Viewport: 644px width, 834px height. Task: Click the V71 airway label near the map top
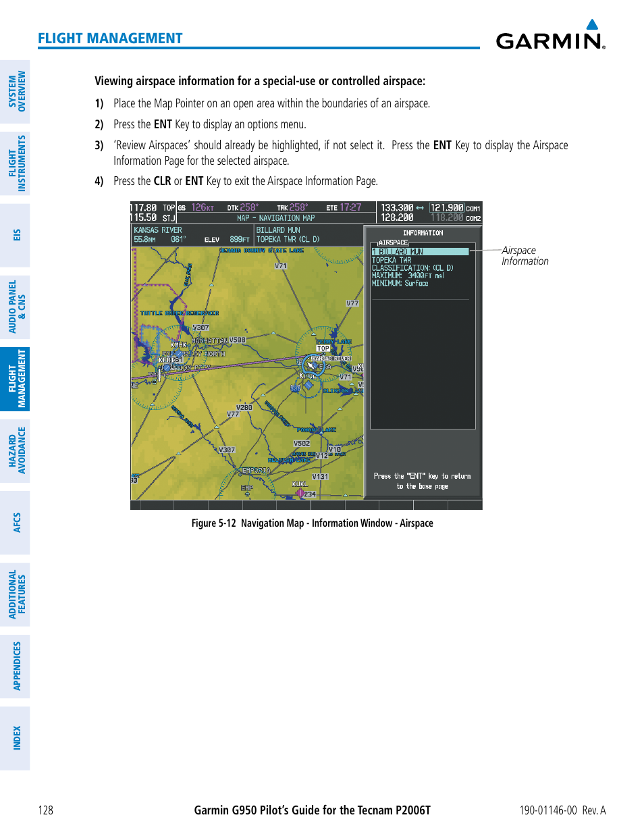281,266
